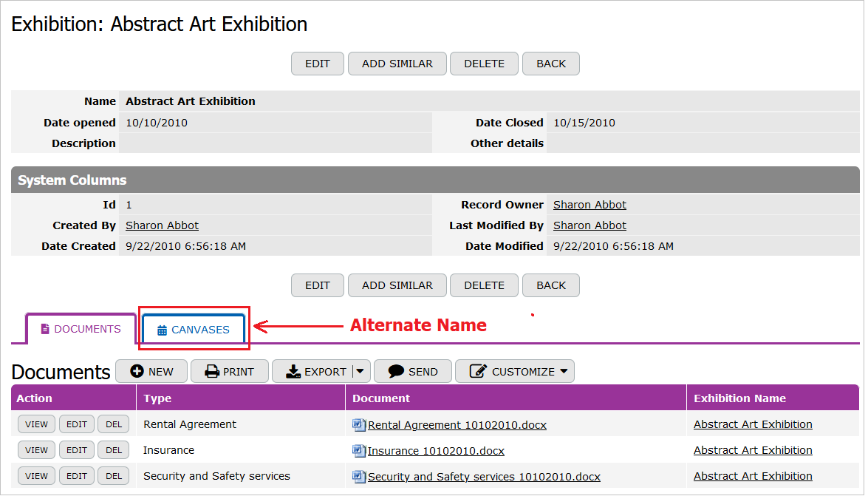
Task: Sort by Exhibition Name column header
Action: [739, 398]
